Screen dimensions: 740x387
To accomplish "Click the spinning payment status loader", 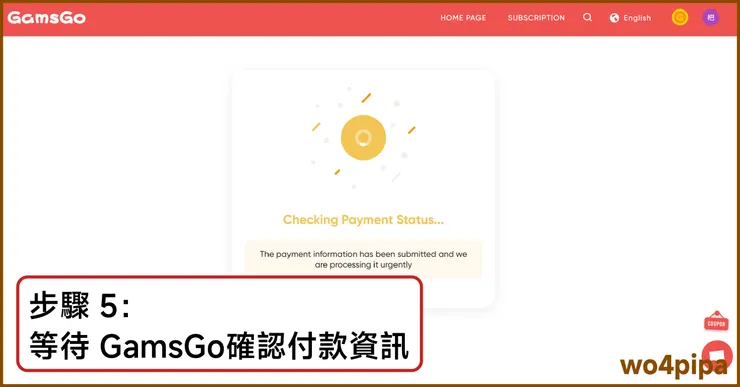I will [363, 137].
